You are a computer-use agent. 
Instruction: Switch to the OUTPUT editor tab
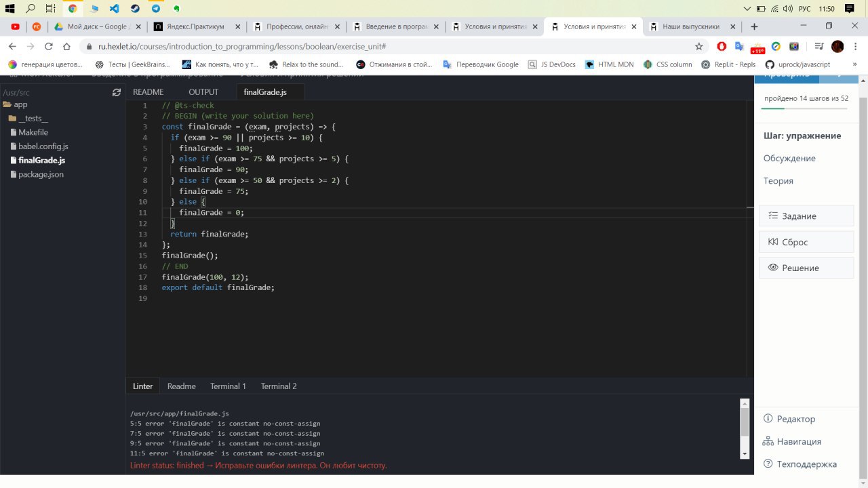tap(203, 92)
